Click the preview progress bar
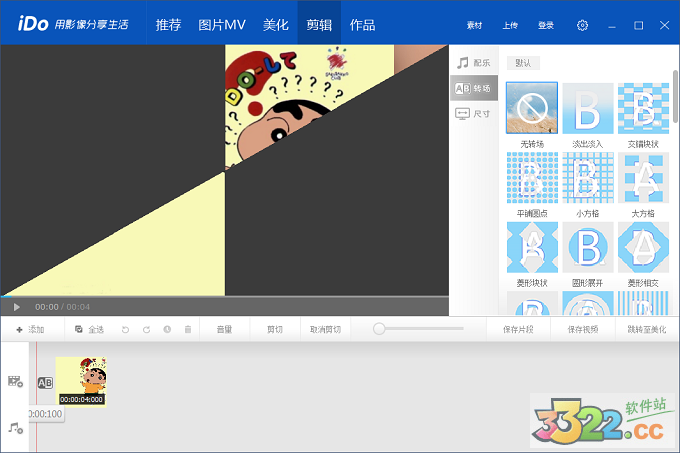The width and height of the screenshot is (680, 453). point(225,297)
